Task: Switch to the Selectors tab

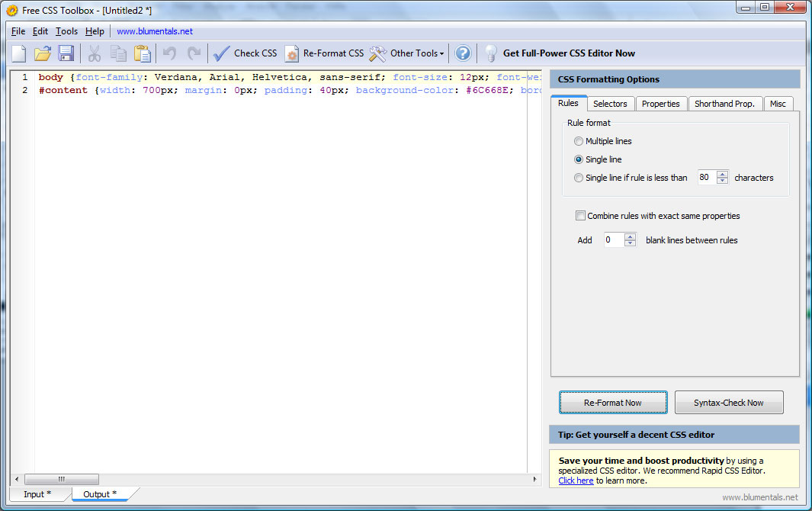Action: point(610,104)
